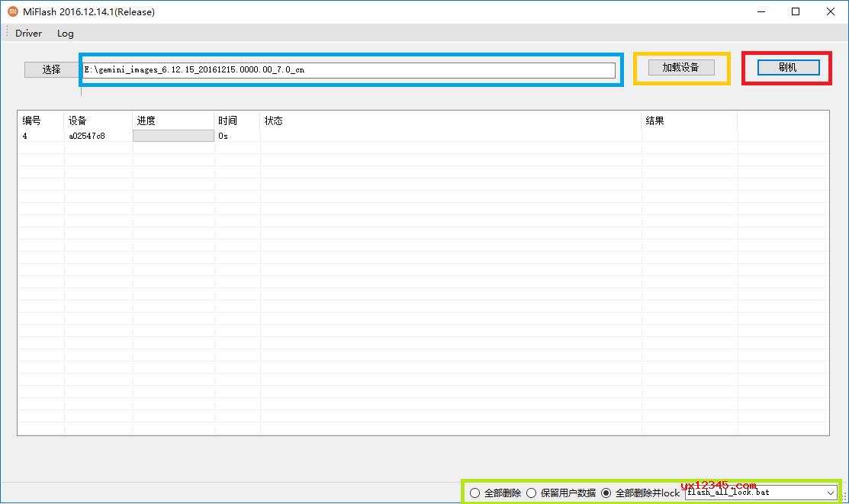Click the 编号 column header
The image size is (849, 504).
tap(41, 120)
